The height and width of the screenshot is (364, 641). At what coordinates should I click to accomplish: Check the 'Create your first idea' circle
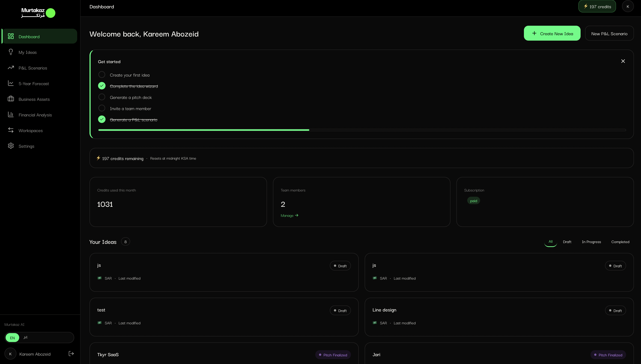click(x=102, y=75)
